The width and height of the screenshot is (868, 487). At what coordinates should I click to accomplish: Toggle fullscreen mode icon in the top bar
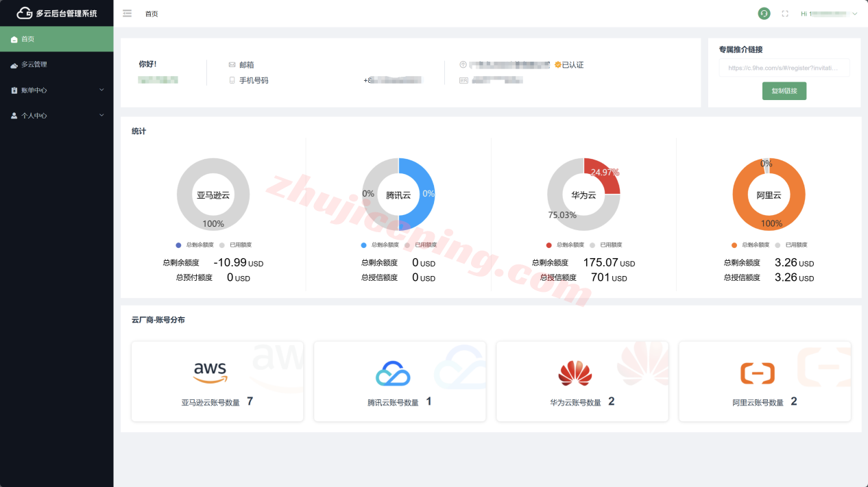(x=786, y=14)
